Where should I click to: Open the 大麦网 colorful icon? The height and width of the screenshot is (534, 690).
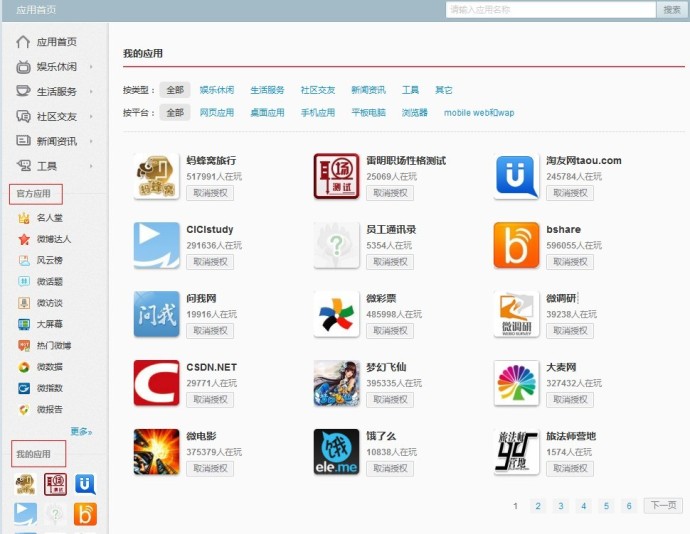pyautogui.click(x=516, y=383)
